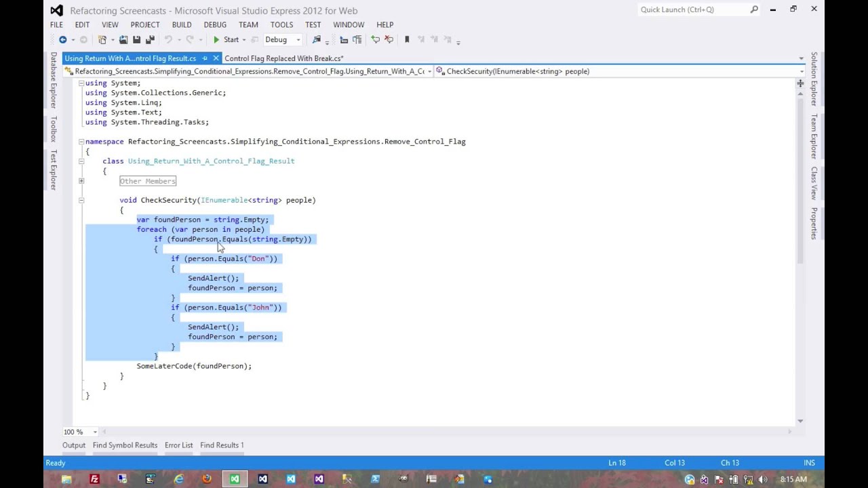868x488 pixels.
Task: Collapse the using directives block
Action: point(81,83)
